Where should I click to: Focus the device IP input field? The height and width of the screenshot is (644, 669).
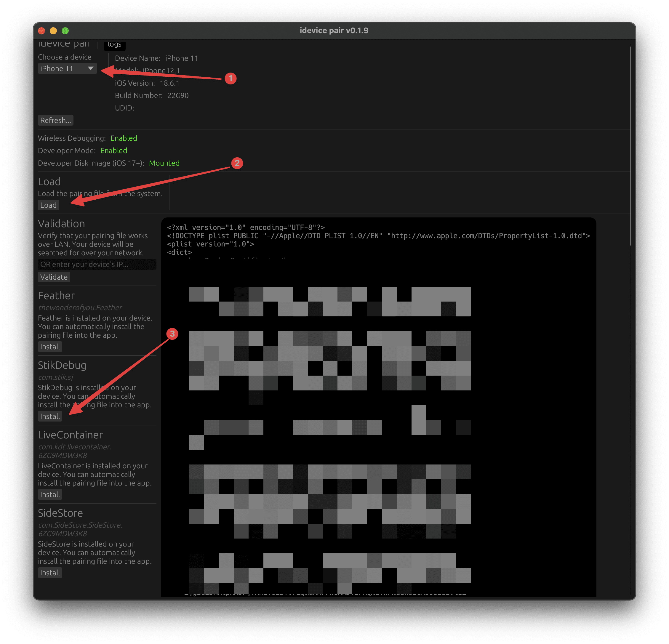coord(97,265)
